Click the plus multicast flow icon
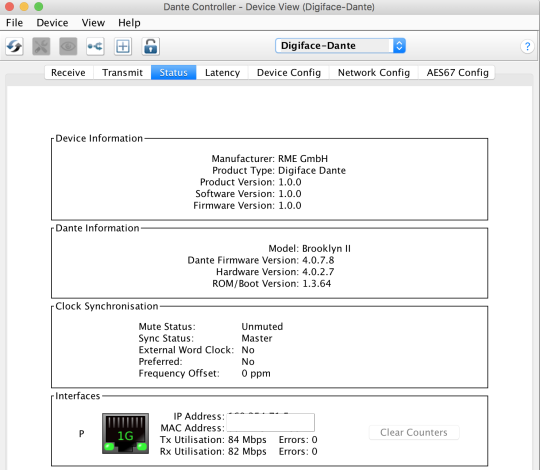The height and width of the screenshot is (470, 540). (x=123, y=46)
